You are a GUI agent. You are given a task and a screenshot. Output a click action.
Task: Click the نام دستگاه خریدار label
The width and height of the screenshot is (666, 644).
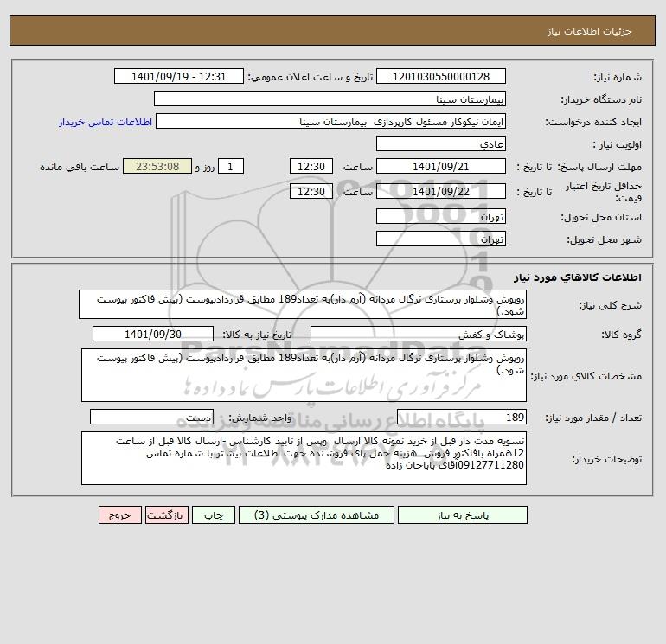pos(601,99)
